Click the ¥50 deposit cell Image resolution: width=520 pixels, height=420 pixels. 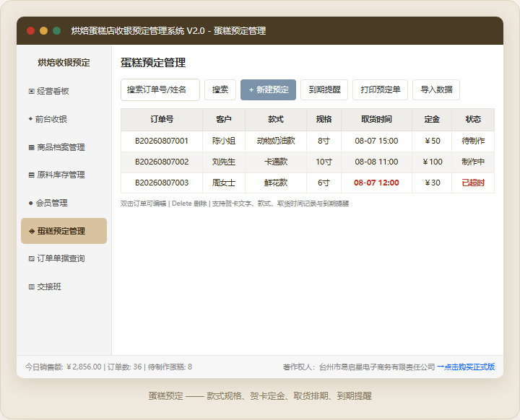point(432,141)
